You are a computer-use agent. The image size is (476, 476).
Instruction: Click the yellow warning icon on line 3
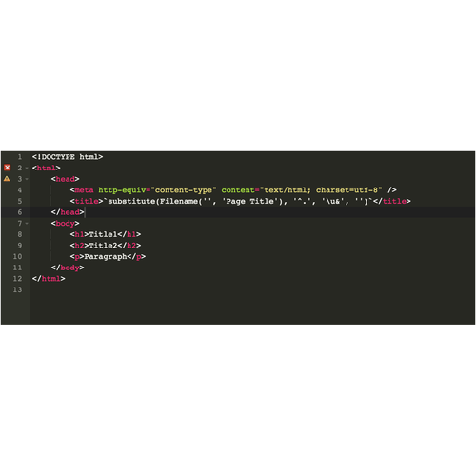pos(7,179)
